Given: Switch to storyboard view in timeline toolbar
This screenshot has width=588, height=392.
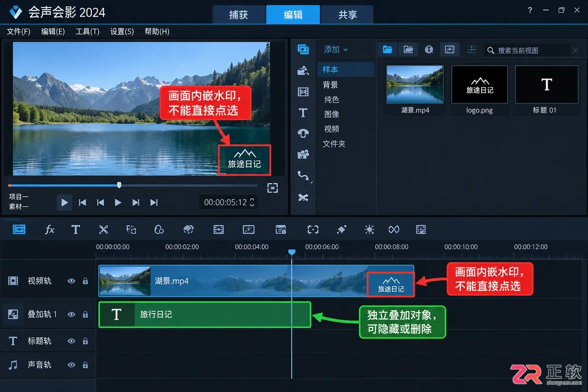Looking at the screenshot, I should 19,229.
